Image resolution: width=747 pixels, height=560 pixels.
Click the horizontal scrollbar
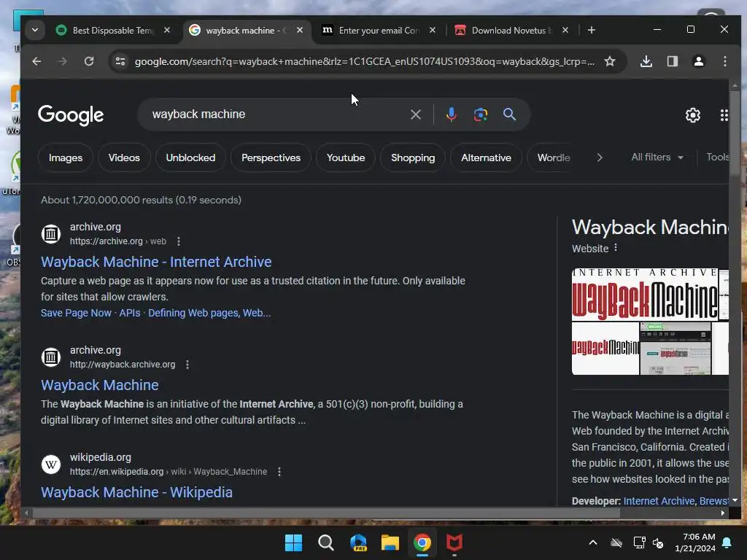(x=326, y=513)
